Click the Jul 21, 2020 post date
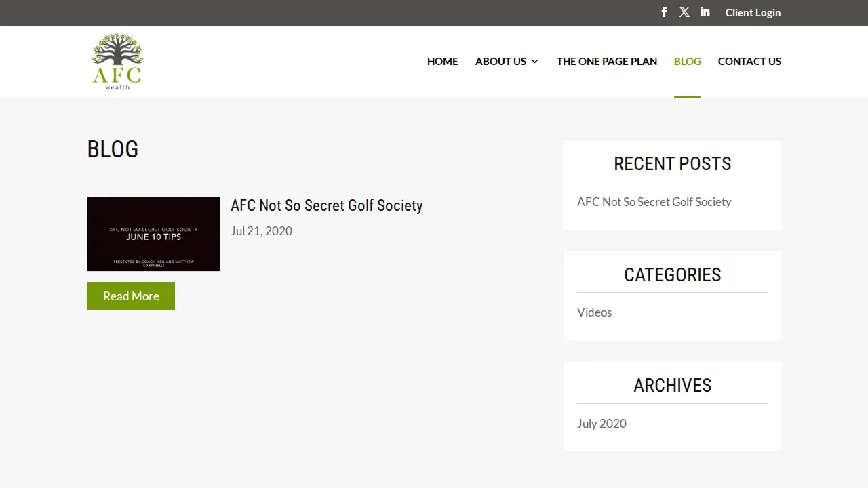This screenshot has height=488, width=868. point(261,231)
